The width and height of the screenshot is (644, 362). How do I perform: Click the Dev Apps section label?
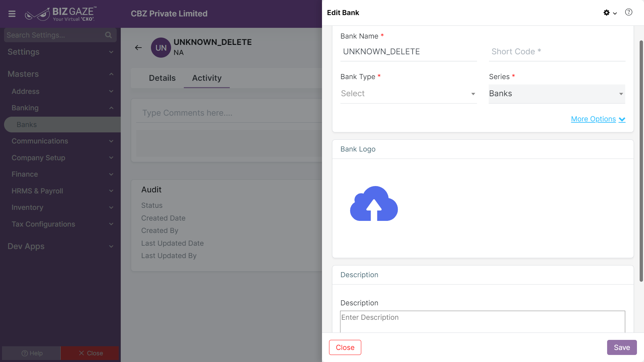coord(26,246)
